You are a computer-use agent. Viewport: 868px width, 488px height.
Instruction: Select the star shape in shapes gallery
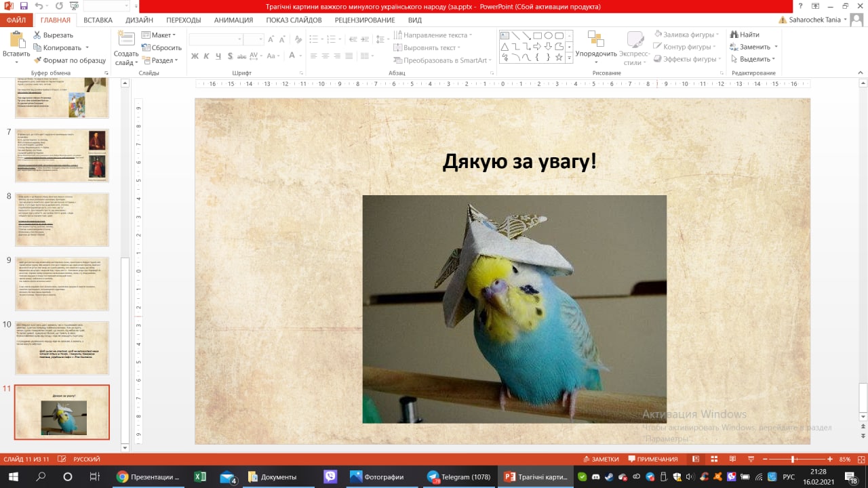coord(559,58)
